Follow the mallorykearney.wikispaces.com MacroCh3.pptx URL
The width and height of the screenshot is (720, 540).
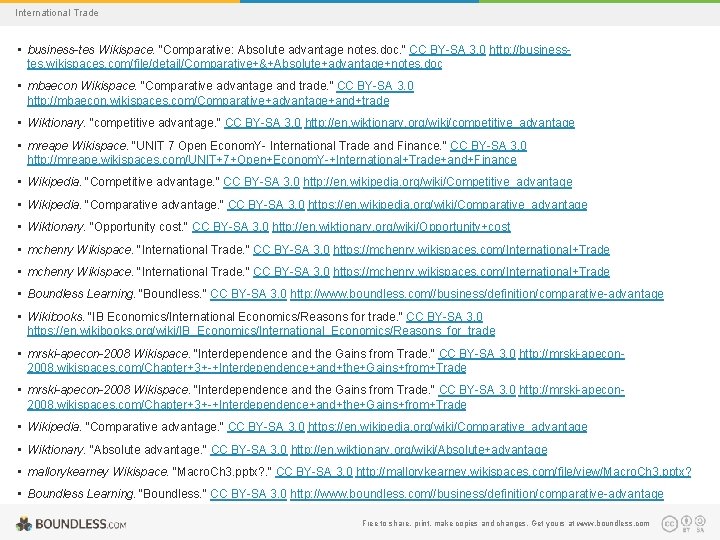pyautogui.click(x=523, y=472)
